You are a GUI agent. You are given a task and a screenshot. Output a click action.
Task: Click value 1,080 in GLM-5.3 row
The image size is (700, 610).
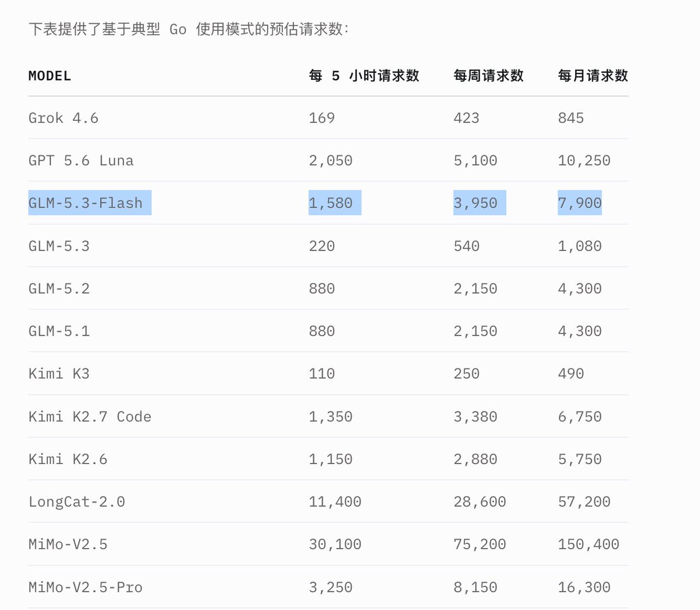tap(579, 246)
